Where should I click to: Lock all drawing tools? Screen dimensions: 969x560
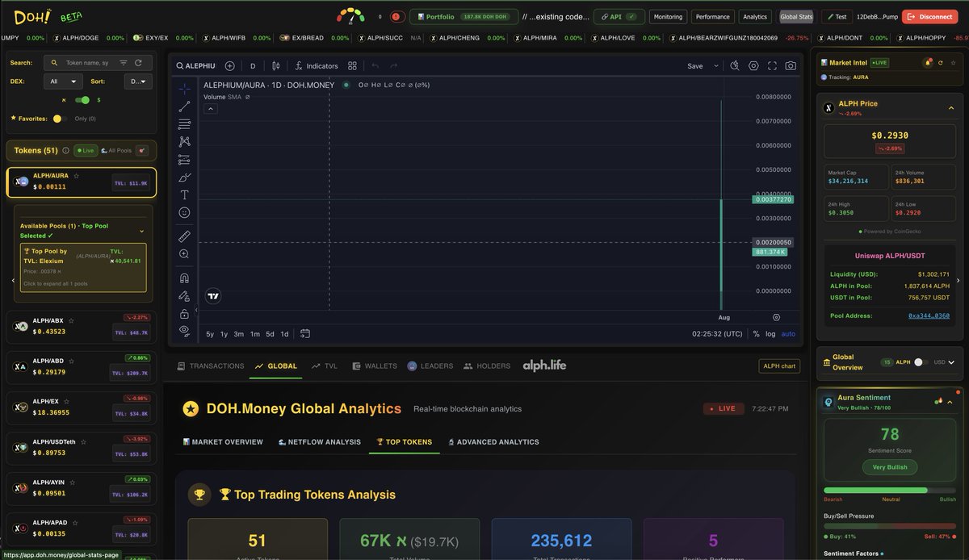[184, 313]
